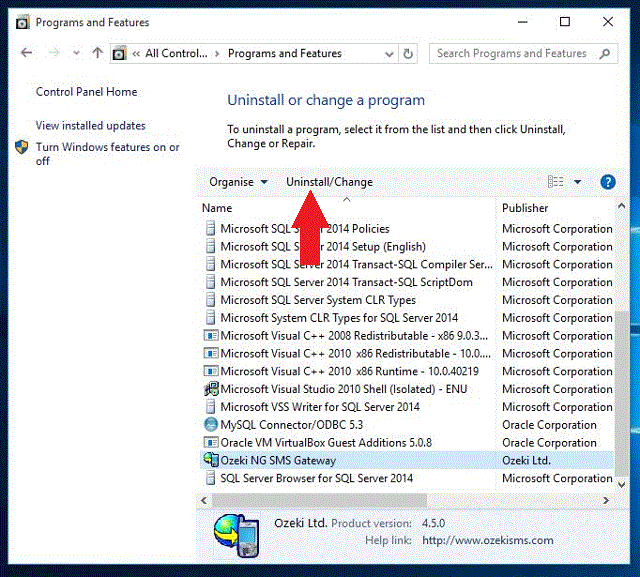Click the Forward navigation arrow
The image size is (640, 577).
54,53
